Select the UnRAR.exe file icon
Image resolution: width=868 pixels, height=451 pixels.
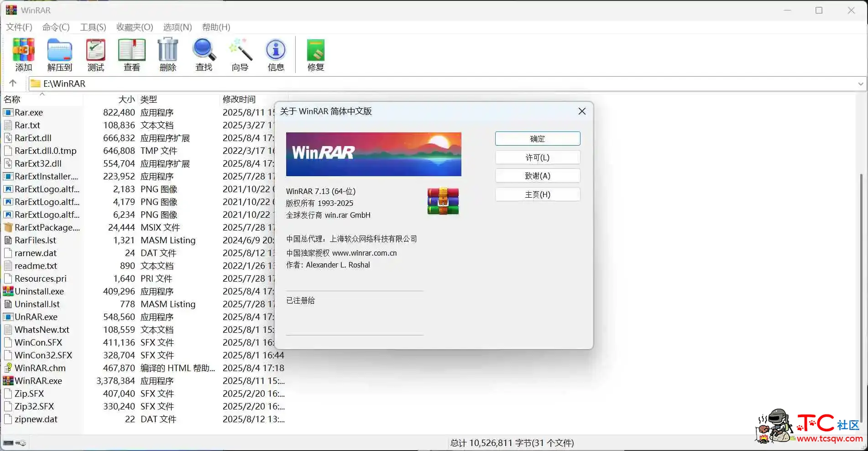[x=8, y=317]
